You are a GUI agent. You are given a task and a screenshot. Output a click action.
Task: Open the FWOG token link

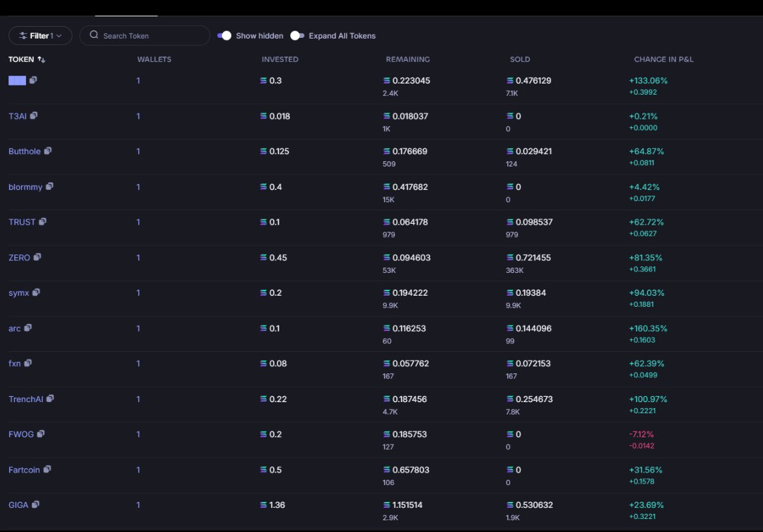(21, 434)
